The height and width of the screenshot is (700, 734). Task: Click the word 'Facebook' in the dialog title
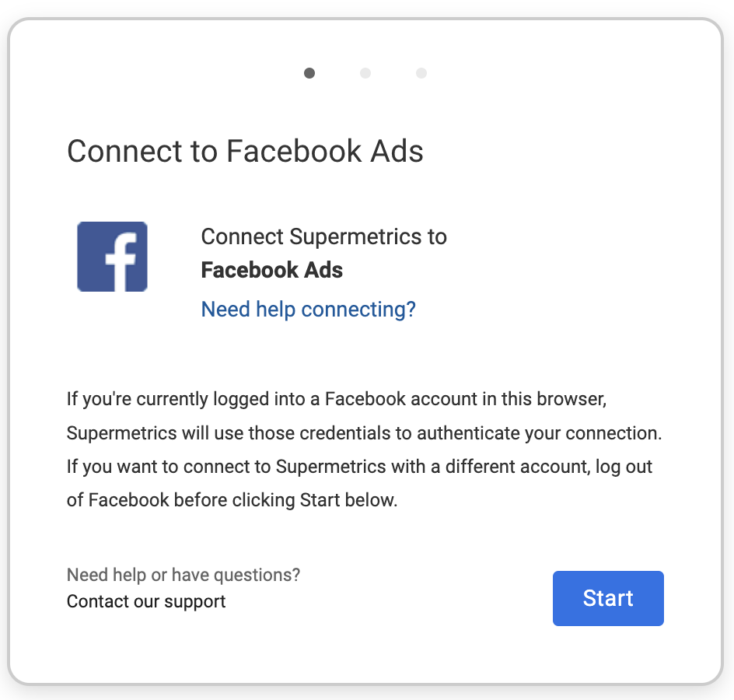(294, 151)
